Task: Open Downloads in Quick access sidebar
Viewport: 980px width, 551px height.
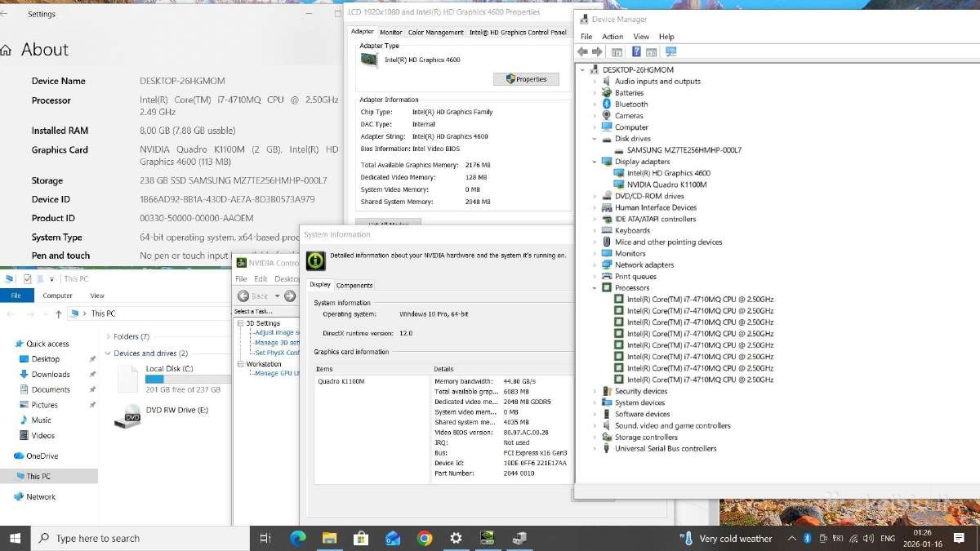Action: click(x=51, y=374)
